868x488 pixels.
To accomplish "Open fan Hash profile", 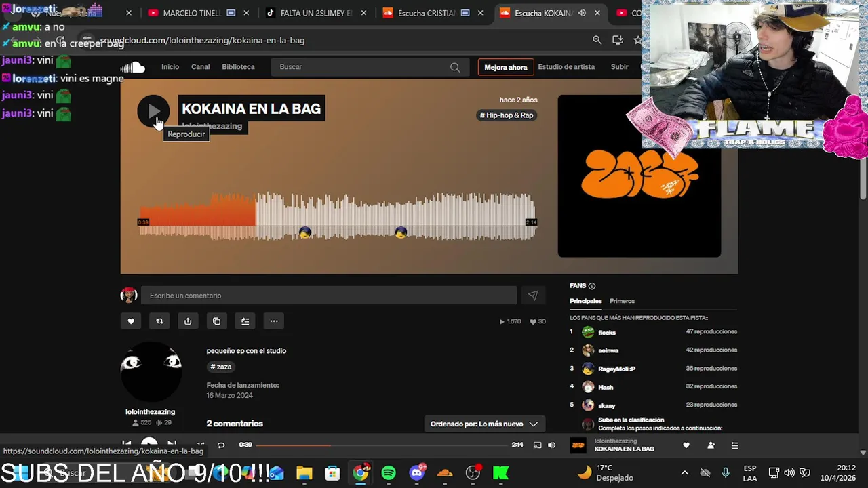I will coord(606,387).
